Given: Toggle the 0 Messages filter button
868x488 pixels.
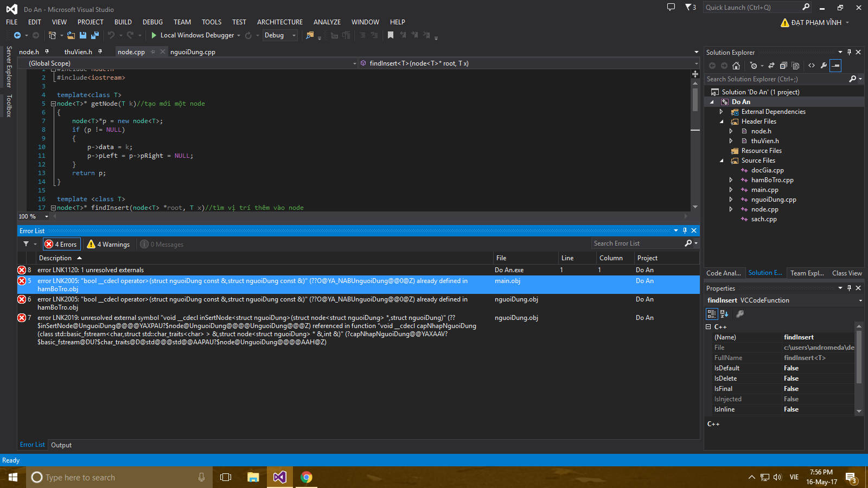Looking at the screenshot, I should click(162, 245).
